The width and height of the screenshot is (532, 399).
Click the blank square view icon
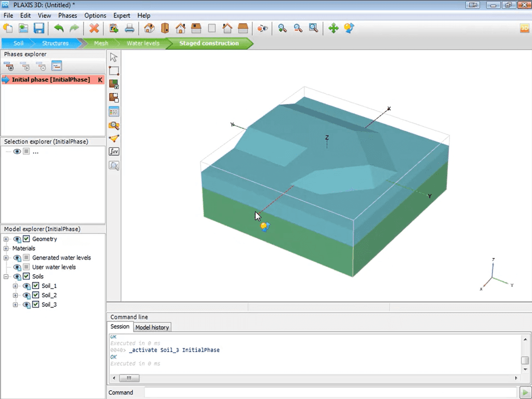(x=212, y=28)
